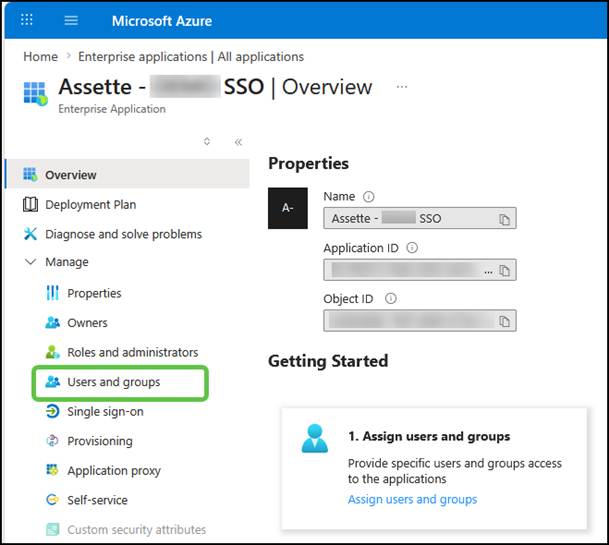Screen dimensions: 609x545
Task: Open Single sign-on settings
Action: point(105,411)
